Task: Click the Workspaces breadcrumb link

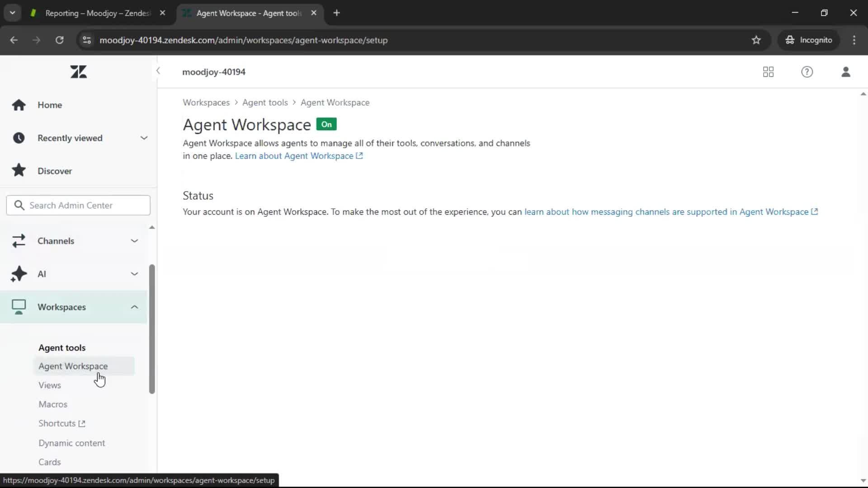Action: (x=206, y=103)
